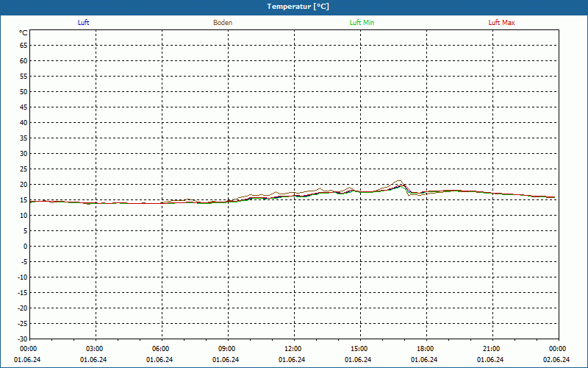Viewport: 588px width, 368px height.
Task: Click the 09:00 time axis label
Action: click(226, 349)
